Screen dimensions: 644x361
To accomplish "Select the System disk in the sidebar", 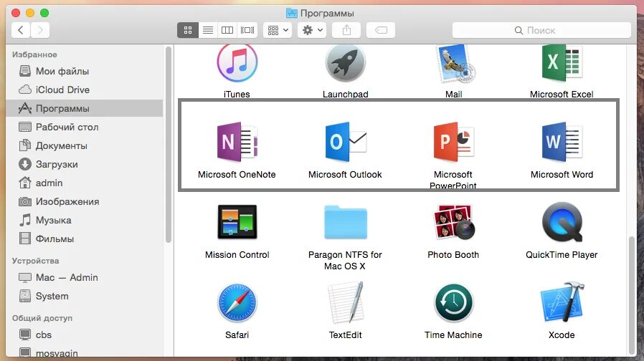I will 85,297.
